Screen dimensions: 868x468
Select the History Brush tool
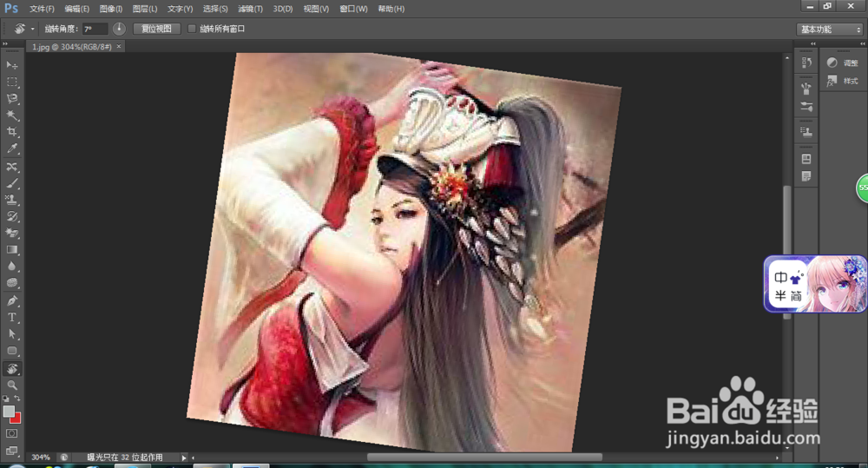pos(11,216)
